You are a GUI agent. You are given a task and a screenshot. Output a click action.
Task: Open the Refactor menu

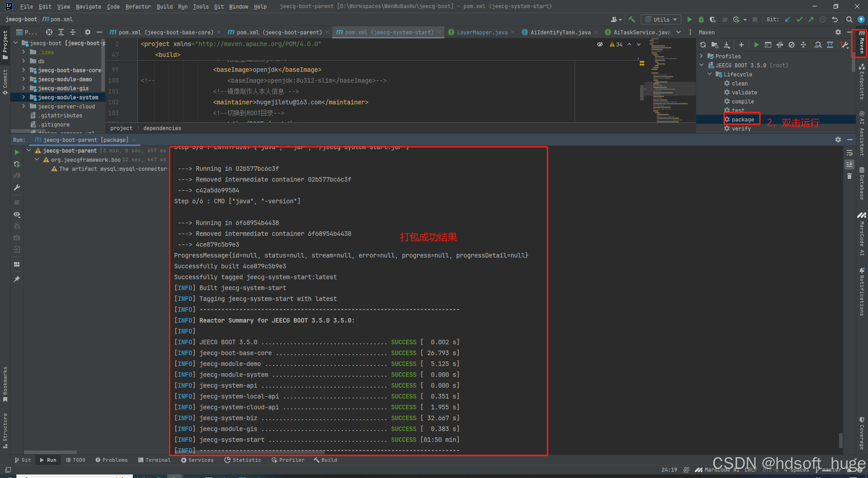(x=138, y=6)
